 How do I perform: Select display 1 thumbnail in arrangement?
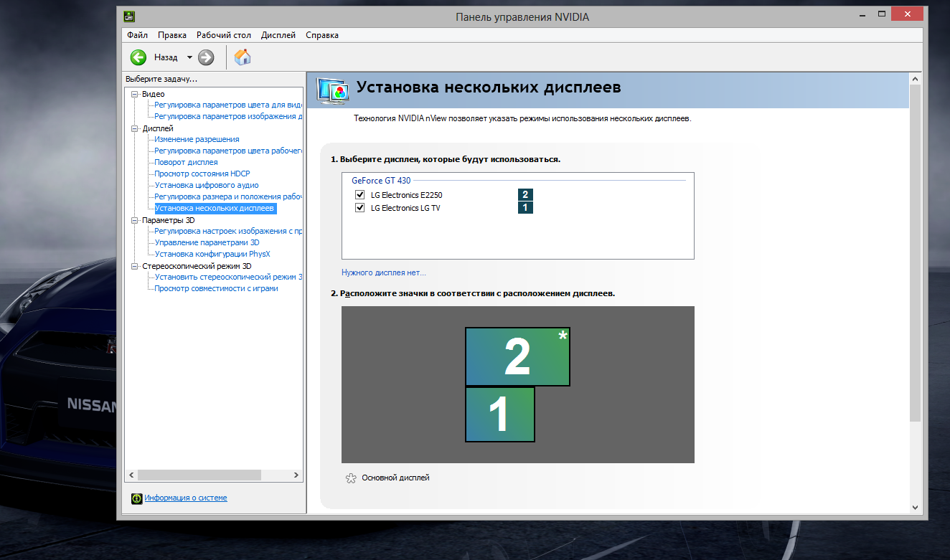[x=499, y=414]
